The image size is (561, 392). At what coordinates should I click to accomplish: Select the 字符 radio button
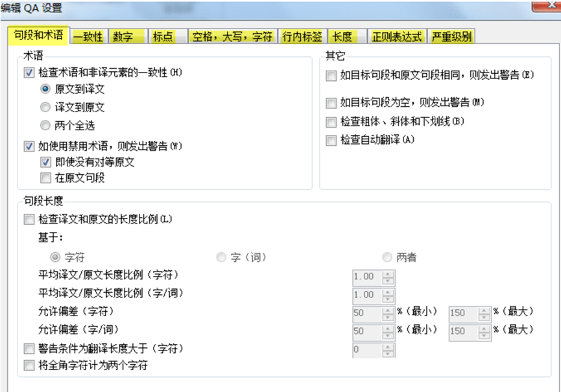click(x=55, y=257)
